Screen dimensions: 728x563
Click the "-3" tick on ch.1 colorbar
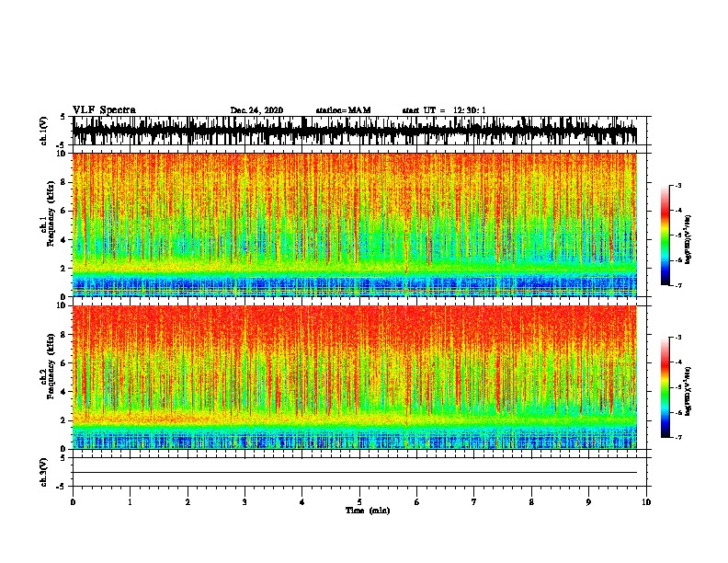tap(678, 185)
